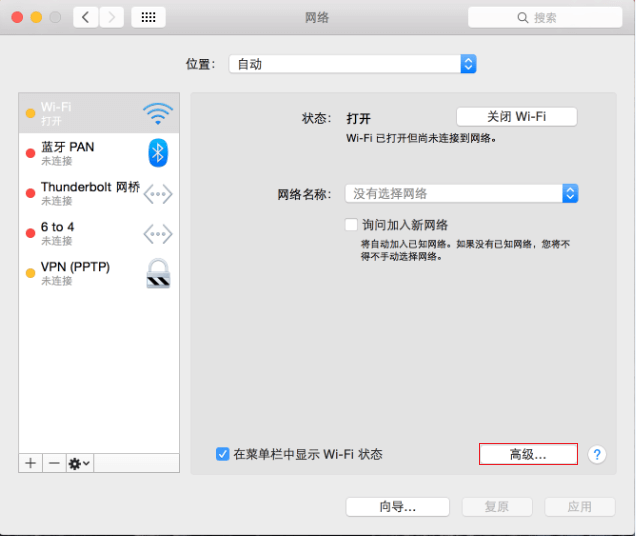Screen dimensions: 636x536
Task: Open the gear action menu
Action: pos(80,463)
